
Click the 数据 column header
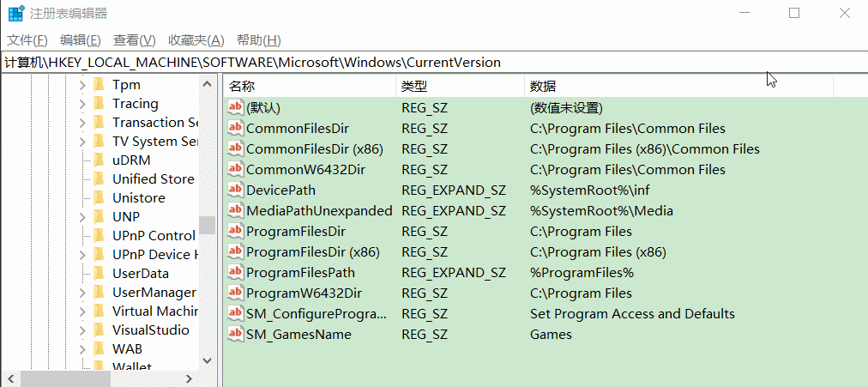678,86
